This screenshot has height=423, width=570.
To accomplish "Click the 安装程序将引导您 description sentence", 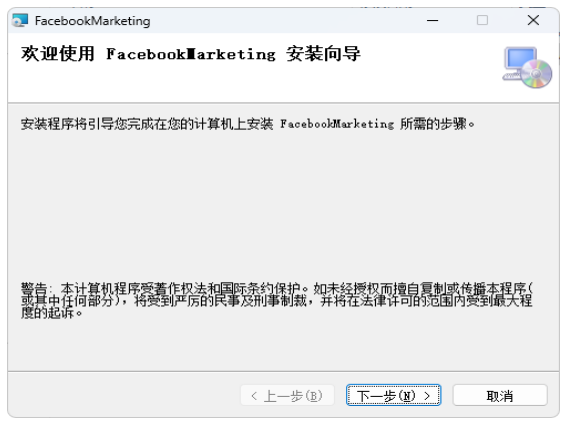I will 248,124.
